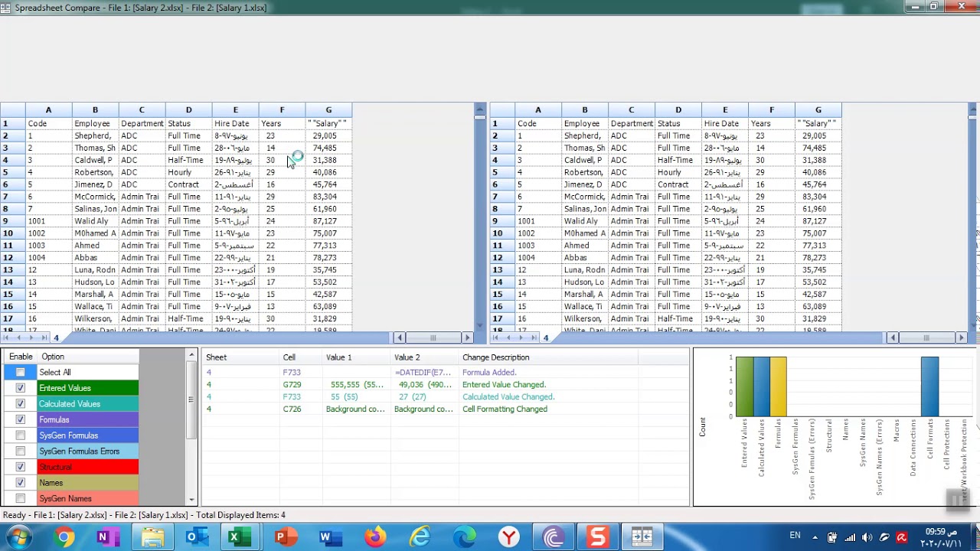Uncheck the Entered Values option
Screen dimensions: 980x551
click(21, 388)
